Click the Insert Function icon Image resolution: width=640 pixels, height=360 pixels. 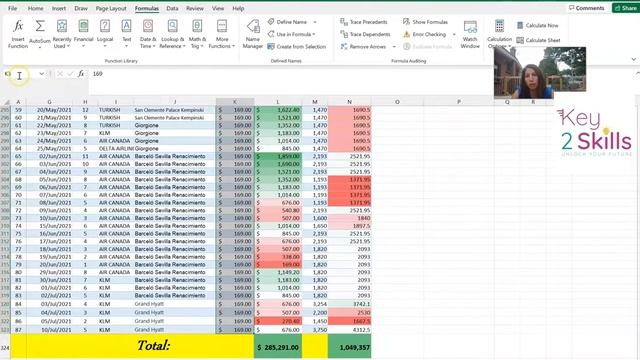coord(18,34)
